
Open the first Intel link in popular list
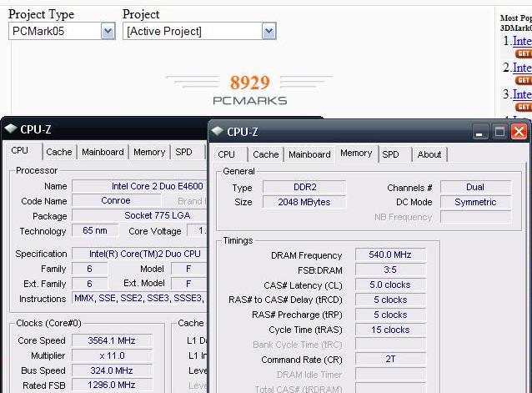click(x=522, y=41)
